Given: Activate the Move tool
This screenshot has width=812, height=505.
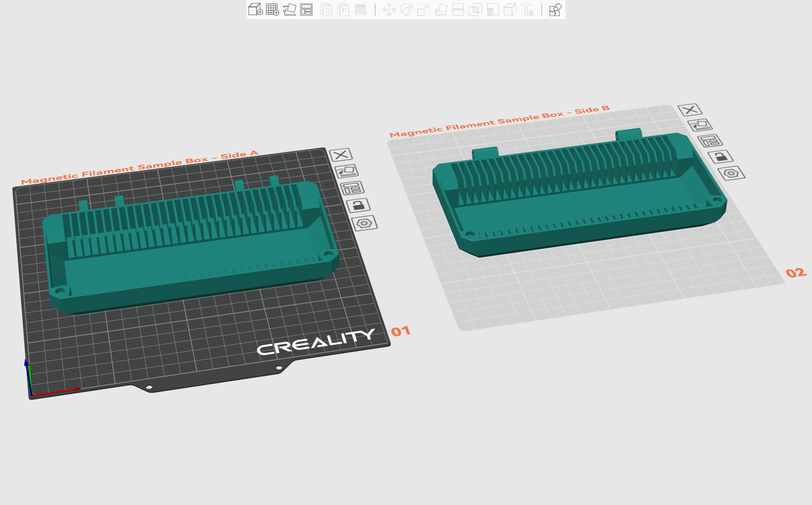Looking at the screenshot, I should click(389, 9).
